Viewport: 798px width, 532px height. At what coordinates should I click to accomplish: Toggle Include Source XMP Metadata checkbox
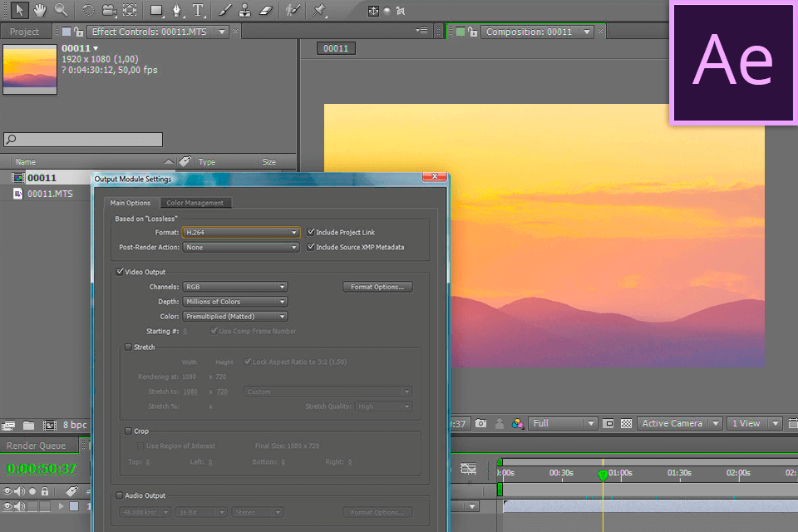click(310, 247)
